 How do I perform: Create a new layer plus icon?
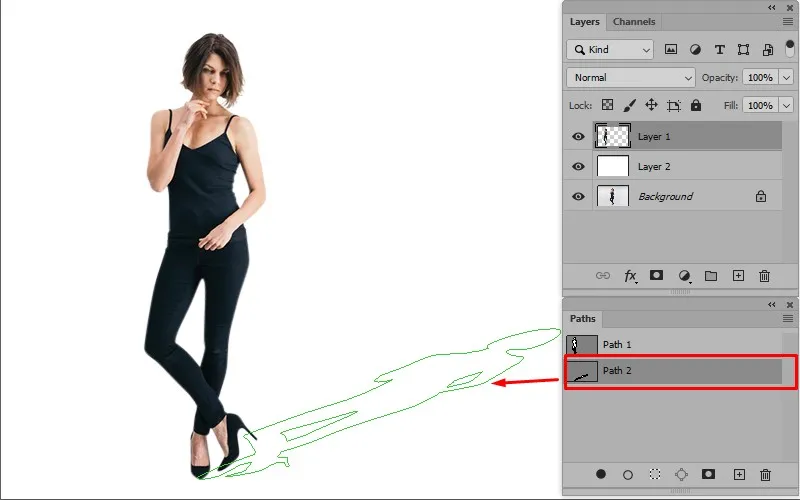[738, 276]
